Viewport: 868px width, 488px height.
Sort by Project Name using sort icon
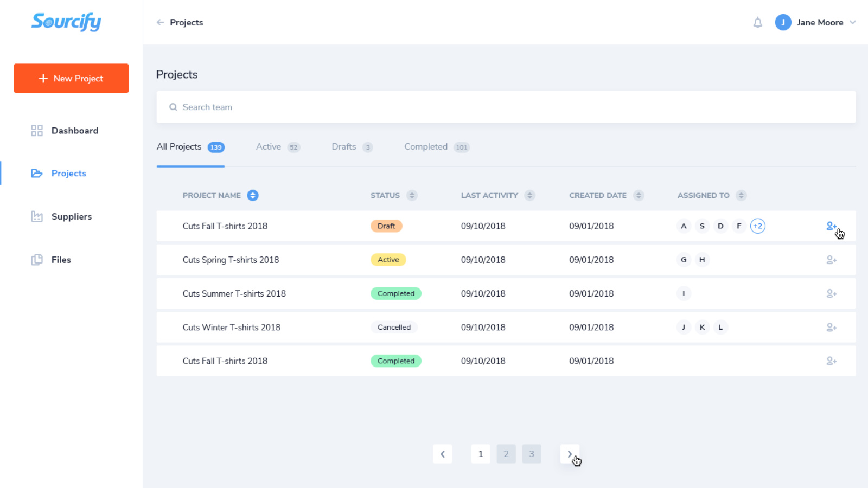coord(253,195)
